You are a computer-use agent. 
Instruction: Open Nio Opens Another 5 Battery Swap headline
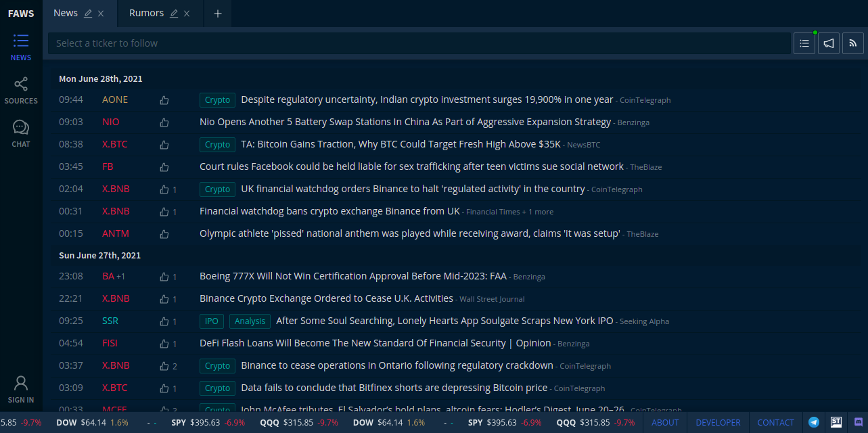[405, 122]
